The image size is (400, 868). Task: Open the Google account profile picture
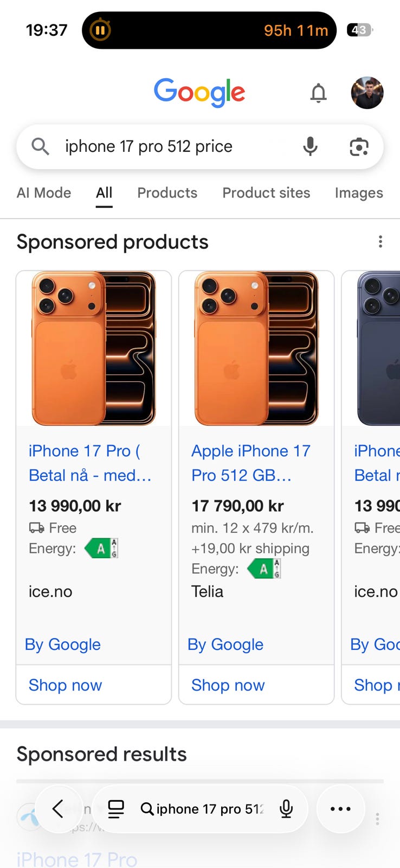coord(367,93)
